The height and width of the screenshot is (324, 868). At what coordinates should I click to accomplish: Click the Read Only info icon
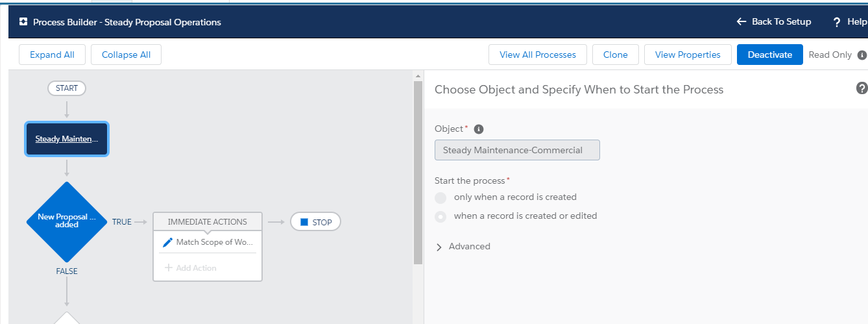[862, 55]
